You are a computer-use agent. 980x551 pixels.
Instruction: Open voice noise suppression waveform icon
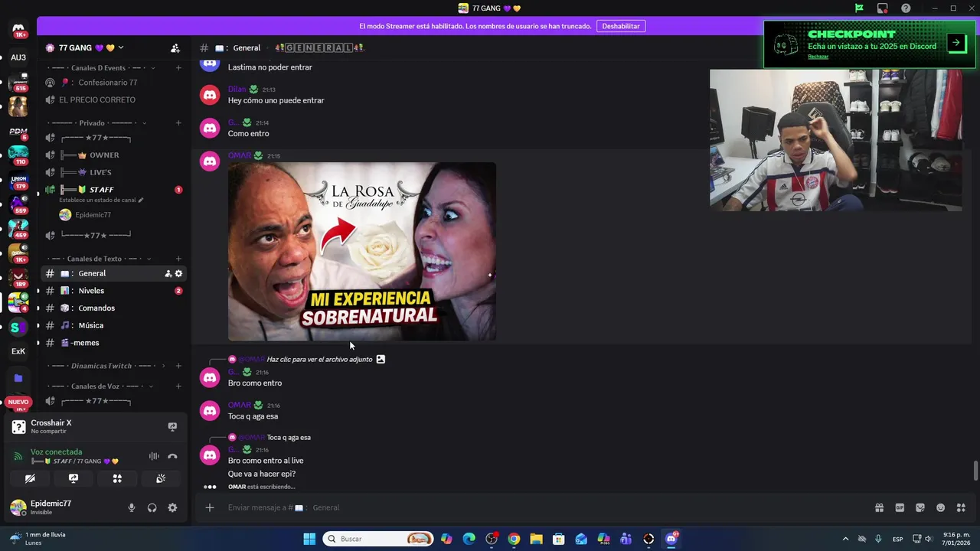point(154,456)
